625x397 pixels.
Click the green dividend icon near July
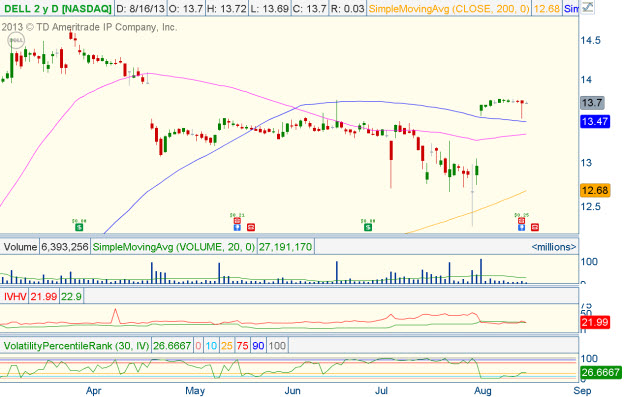click(368, 227)
